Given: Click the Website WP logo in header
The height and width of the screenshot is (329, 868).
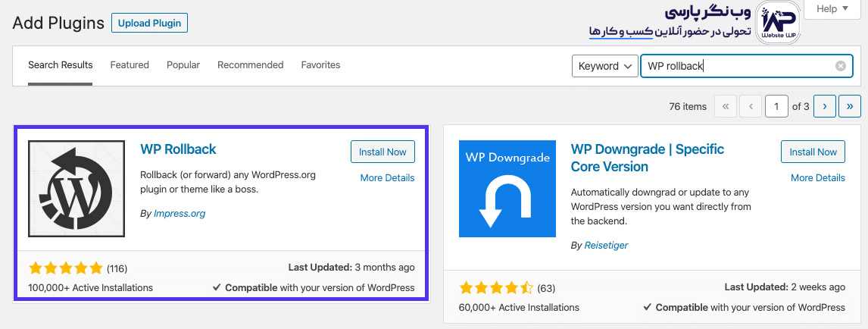Looking at the screenshot, I should coord(778,23).
